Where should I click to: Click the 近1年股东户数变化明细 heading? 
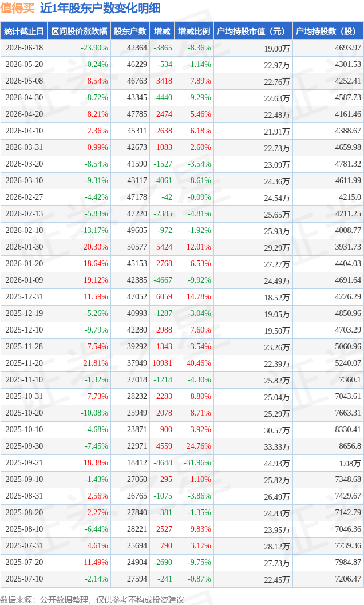click(100, 8)
